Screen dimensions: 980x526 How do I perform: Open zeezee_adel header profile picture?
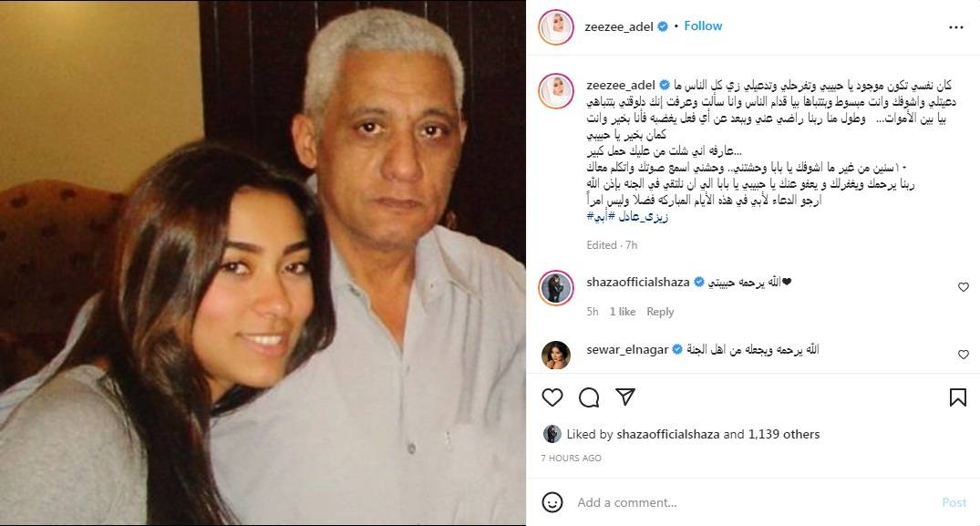556,26
